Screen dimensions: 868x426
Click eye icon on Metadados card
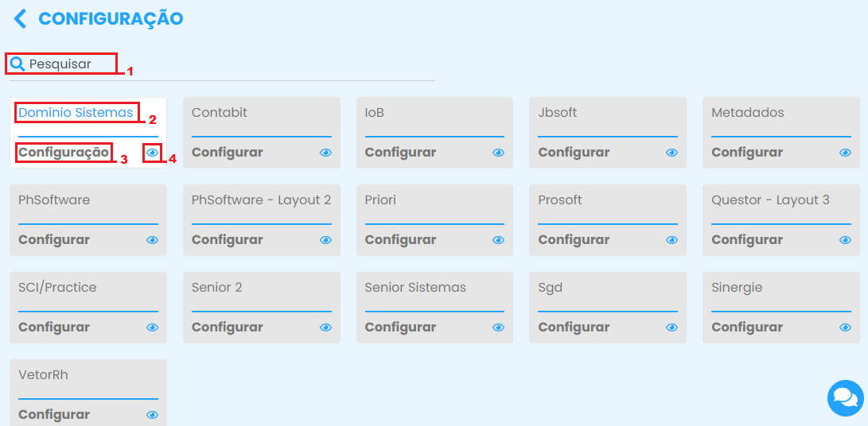click(x=845, y=153)
